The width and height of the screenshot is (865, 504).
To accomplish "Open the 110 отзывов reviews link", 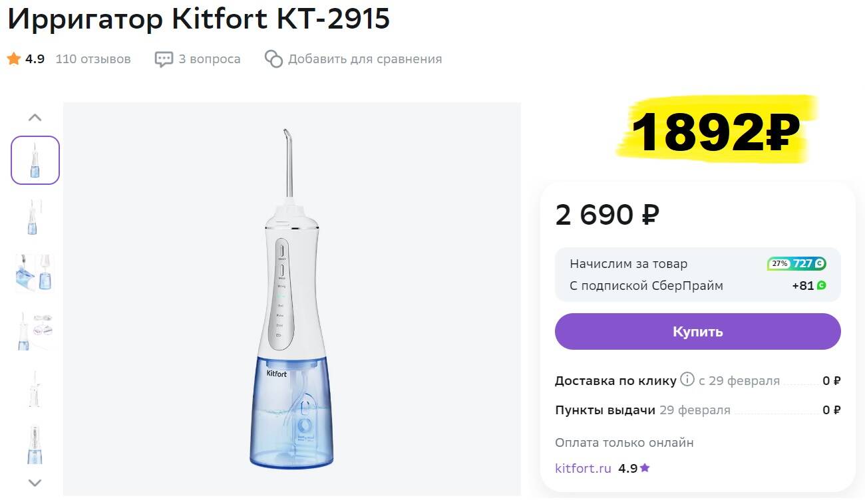I will 93,59.
